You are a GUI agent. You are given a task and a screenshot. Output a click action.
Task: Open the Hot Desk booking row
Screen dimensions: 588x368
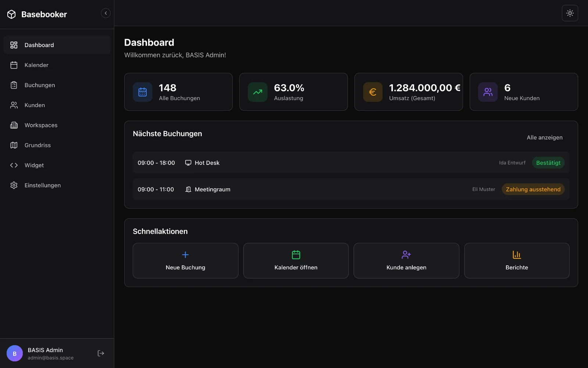pyautogui.click(x=351, y=163)
